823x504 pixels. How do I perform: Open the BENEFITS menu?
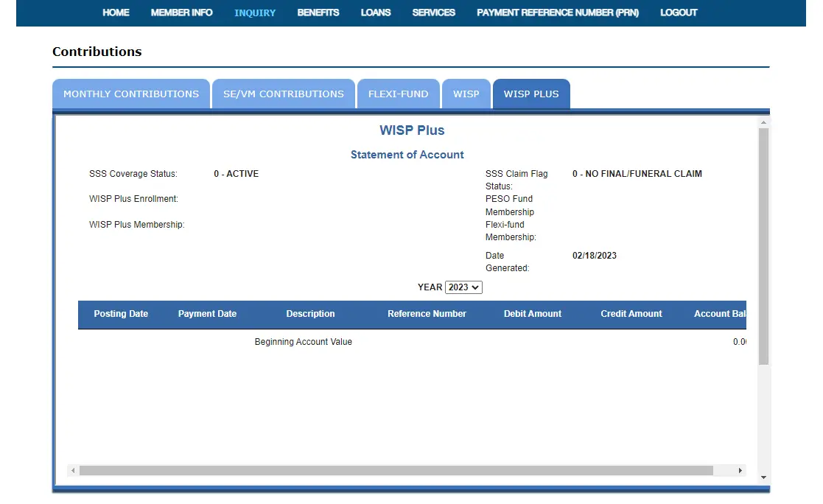318,13
